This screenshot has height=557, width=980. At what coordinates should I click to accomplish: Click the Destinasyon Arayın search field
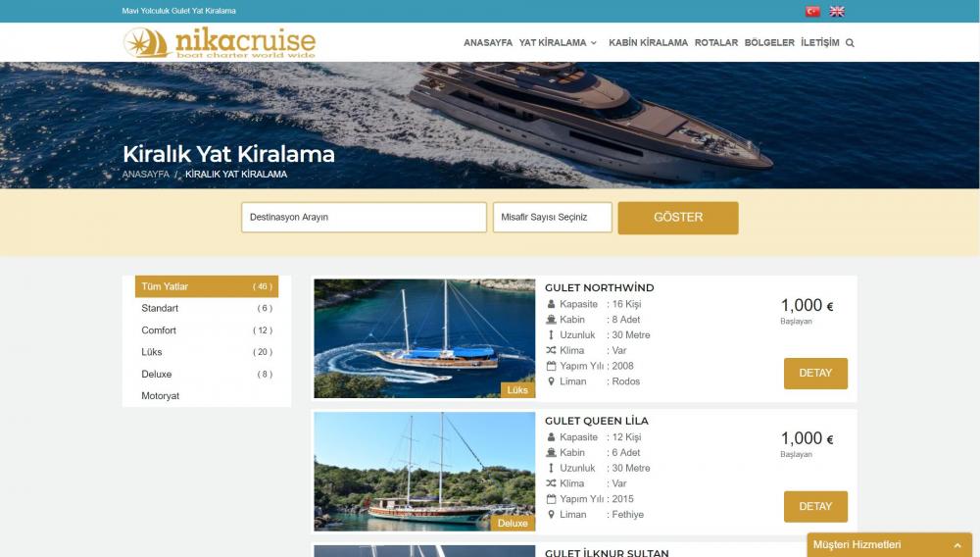tap(364, 217)
